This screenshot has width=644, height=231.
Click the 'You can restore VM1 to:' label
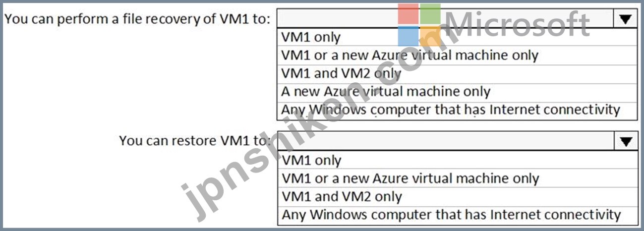point(195,141)
